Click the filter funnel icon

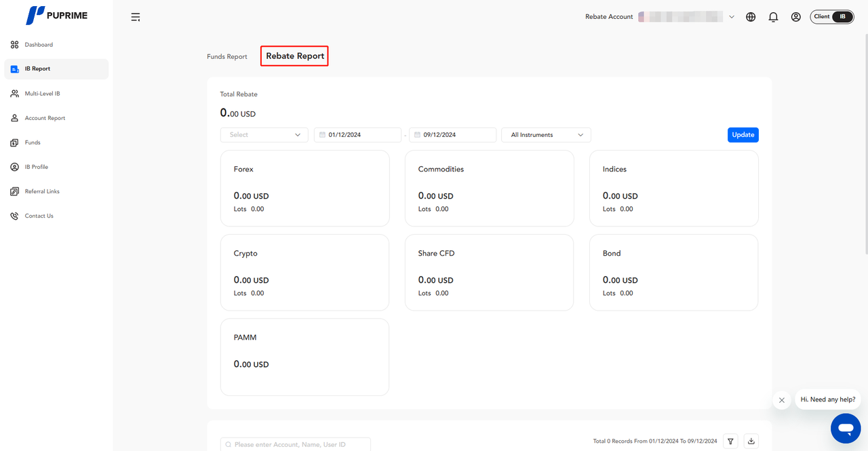click(x=730, y=442)
